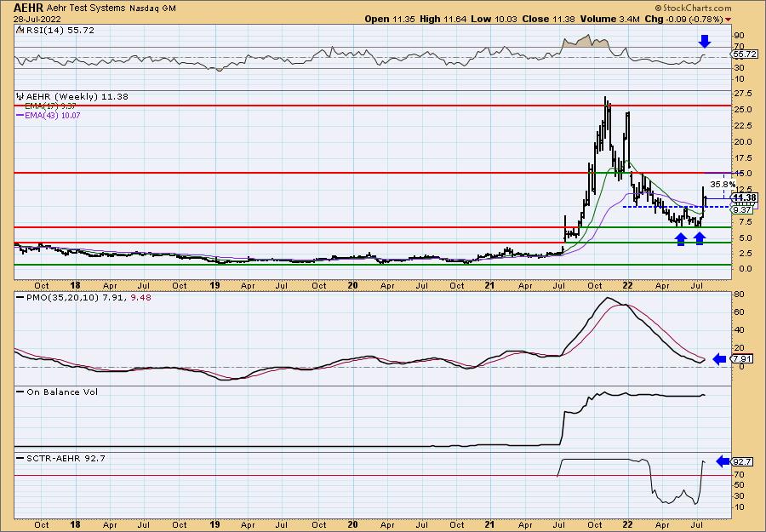This screenshot has width=766, height=532.
Task: Click the 9.37 EMA value tag on price axis
Action: (x=742, y=209)
